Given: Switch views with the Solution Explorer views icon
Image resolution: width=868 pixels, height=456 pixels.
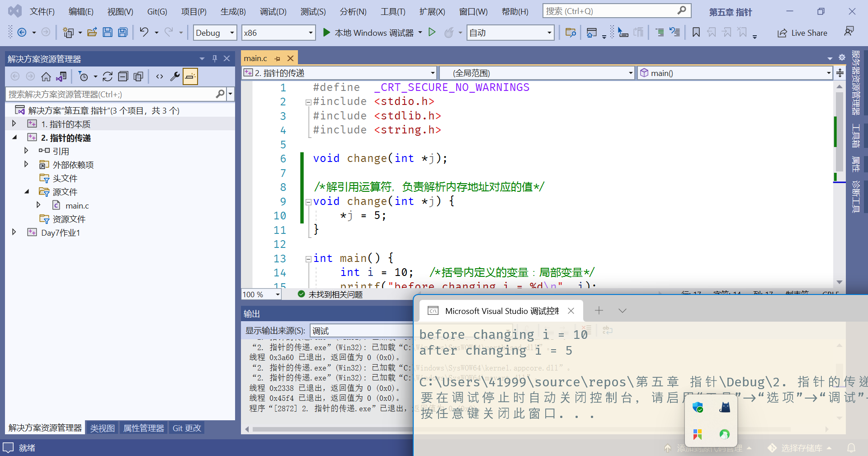Looking at the screenshot, I should [61, 76].
